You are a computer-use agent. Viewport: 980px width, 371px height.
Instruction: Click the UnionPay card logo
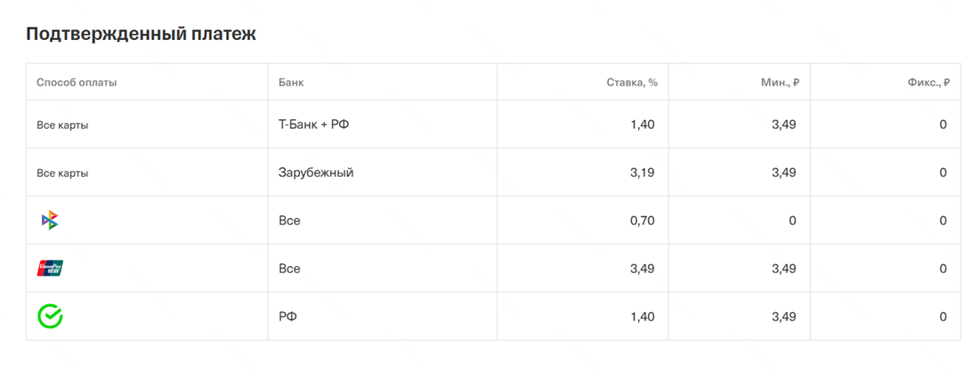coord(50,269)
